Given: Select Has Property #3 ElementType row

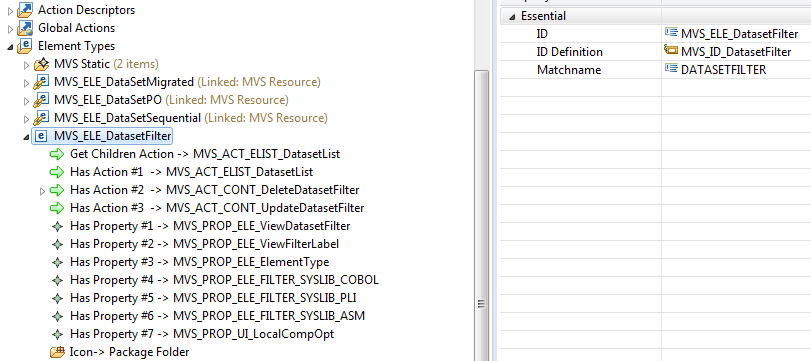Looking at the screenshot, I should click(200, 262).
